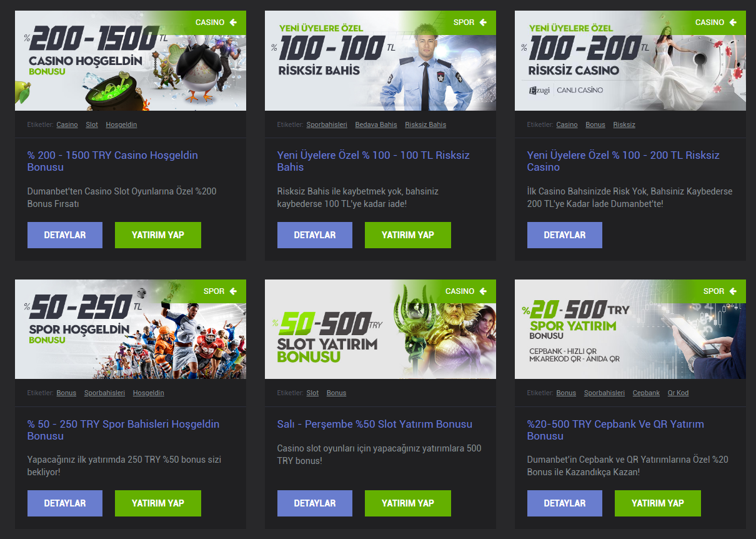Image resolution: width=756 pixels, height=539 pixels.
Task: Click the SPOR arrow badge on the Cepbank QR banner
Action: [x=720, y=291]
